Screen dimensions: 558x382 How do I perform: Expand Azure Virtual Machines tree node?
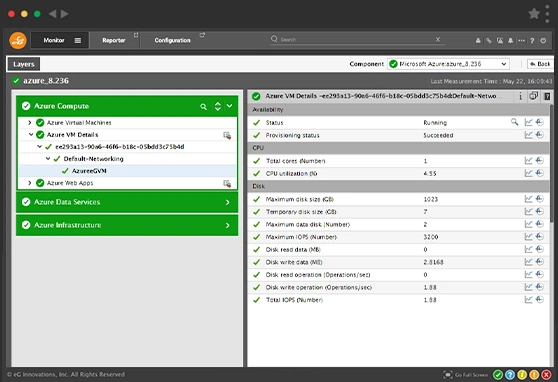[x=30, y=123]
